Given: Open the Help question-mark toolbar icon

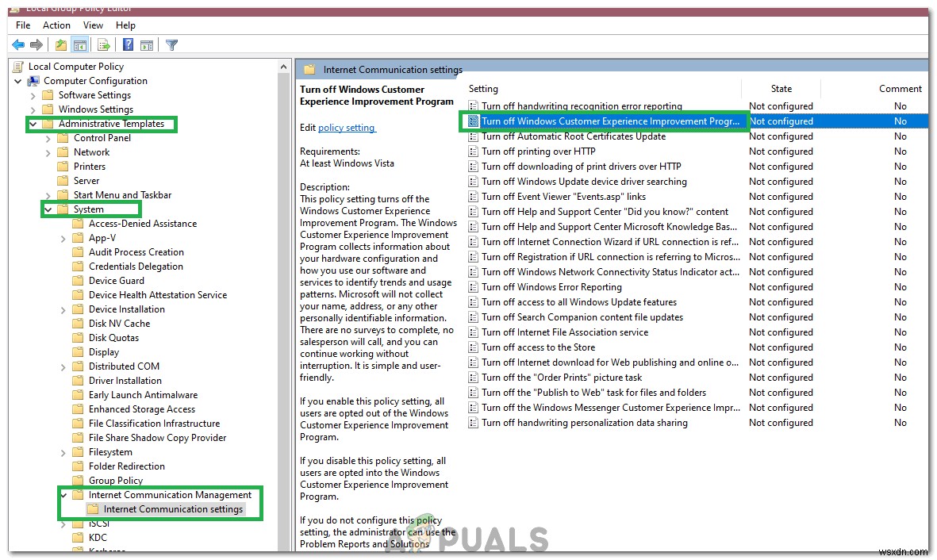Looking at the screenshot, I should 128,45.
